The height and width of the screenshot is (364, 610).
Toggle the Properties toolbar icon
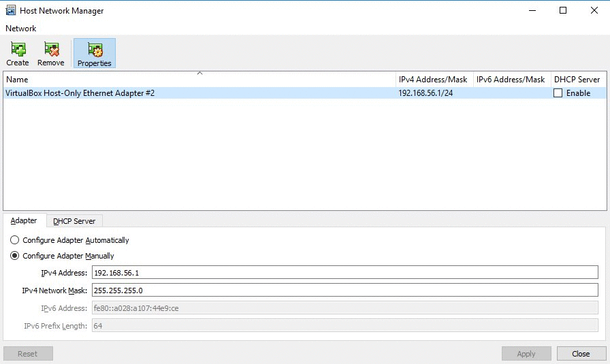[x=95, y=54]
